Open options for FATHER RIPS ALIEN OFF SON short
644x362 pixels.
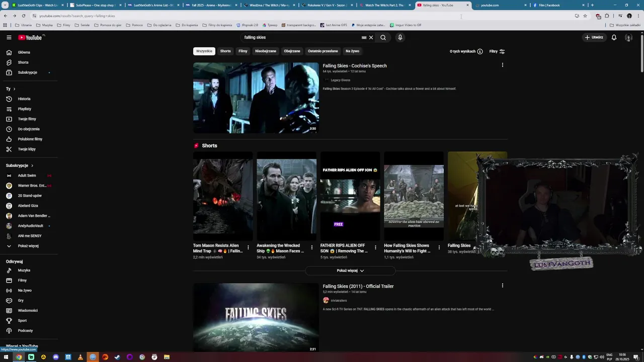pyautogui.click(x=375, y=247)
